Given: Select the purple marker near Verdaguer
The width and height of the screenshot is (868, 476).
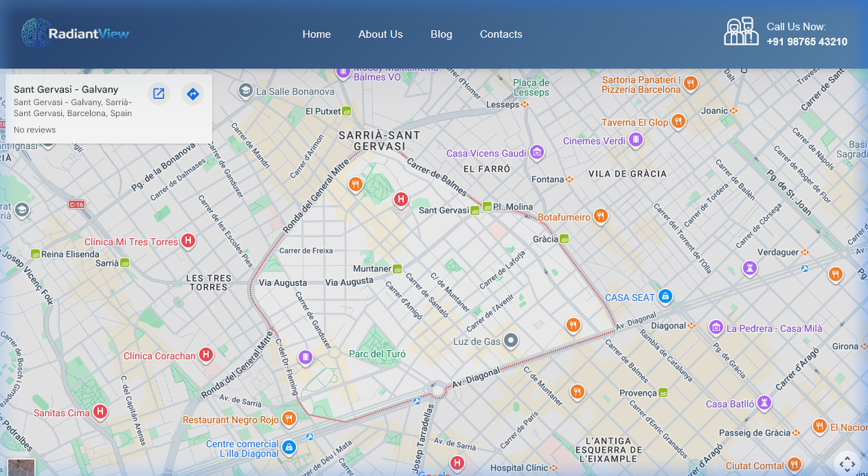Looking at the screenshot, I should tap(749, 269).
